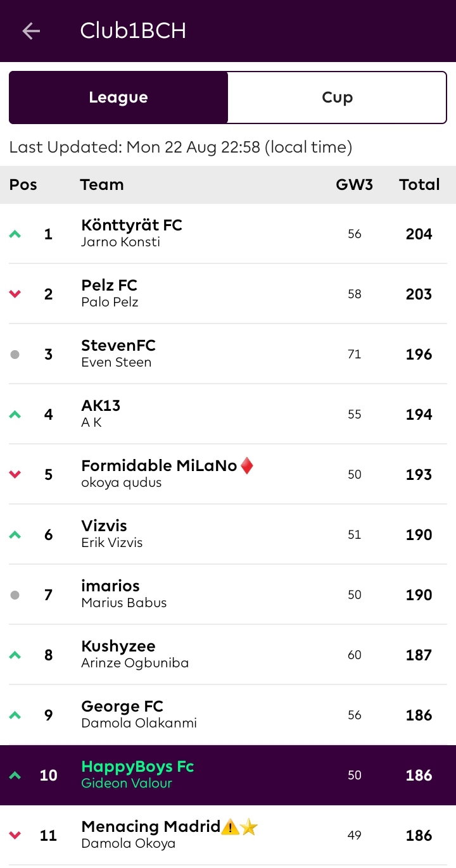
Task: Click the GW3 column header
Action: click(x=354, y=185)
